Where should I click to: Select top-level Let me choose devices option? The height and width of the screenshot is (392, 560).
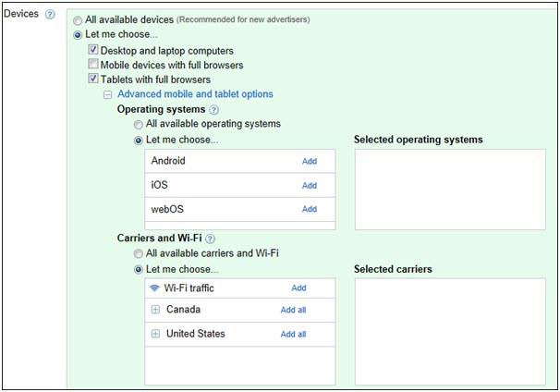coord(78,35)
